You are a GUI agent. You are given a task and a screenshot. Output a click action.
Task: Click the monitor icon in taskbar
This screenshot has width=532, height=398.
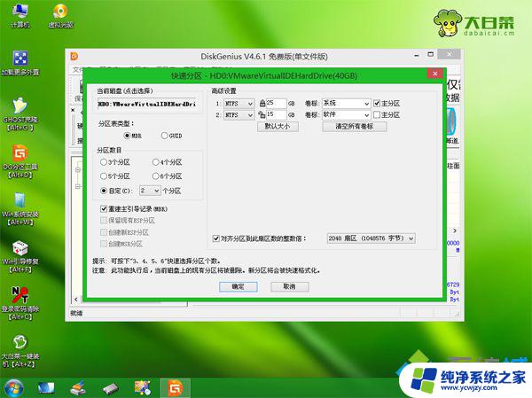coord(46,388)
